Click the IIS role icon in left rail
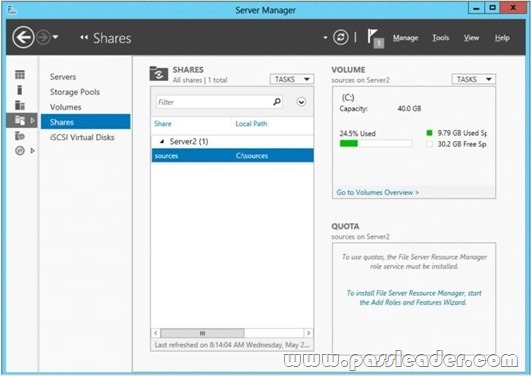This screenshot has width=531, height=376. (x=20, y=136)
